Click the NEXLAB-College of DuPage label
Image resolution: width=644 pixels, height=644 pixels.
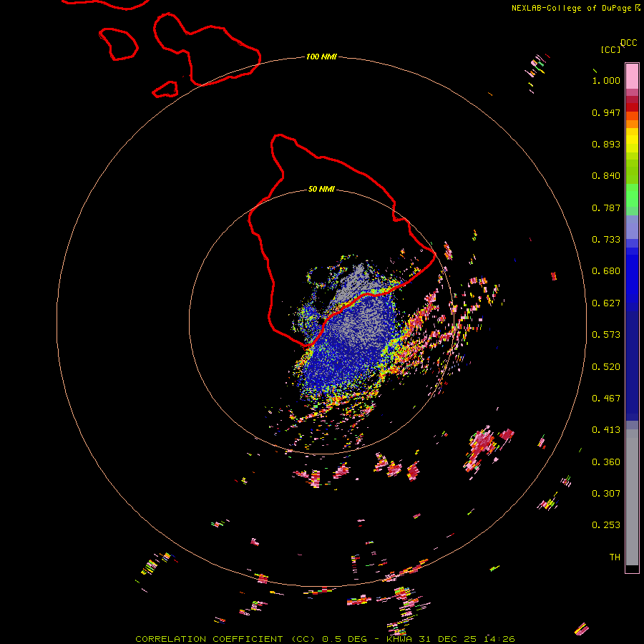[x=575, y=8]
